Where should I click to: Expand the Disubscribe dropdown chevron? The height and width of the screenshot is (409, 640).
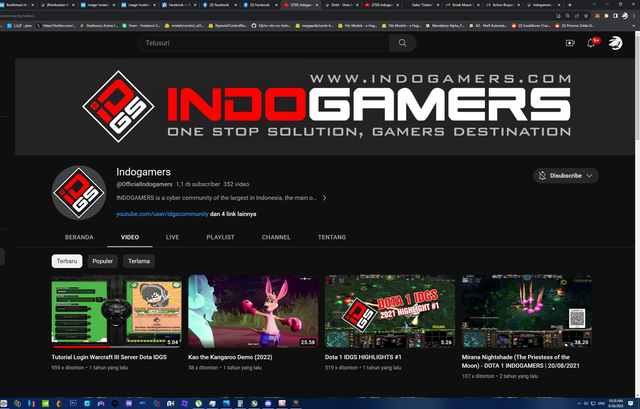tap(589, 176)
